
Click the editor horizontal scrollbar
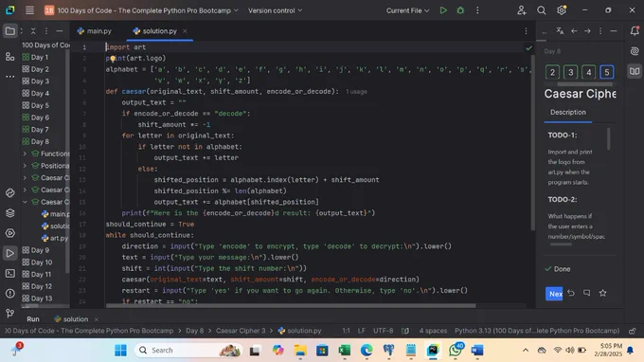(291, 306)
